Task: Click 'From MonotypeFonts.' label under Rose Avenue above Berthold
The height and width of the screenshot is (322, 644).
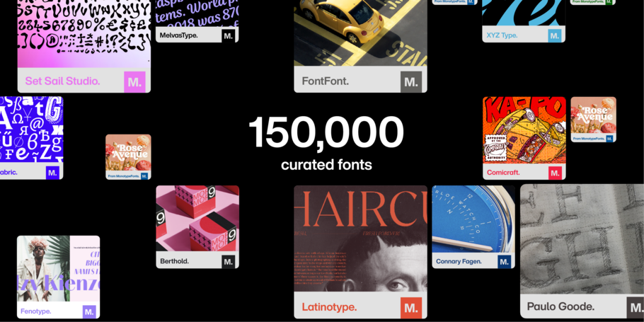Action: [x=123, y=176]
